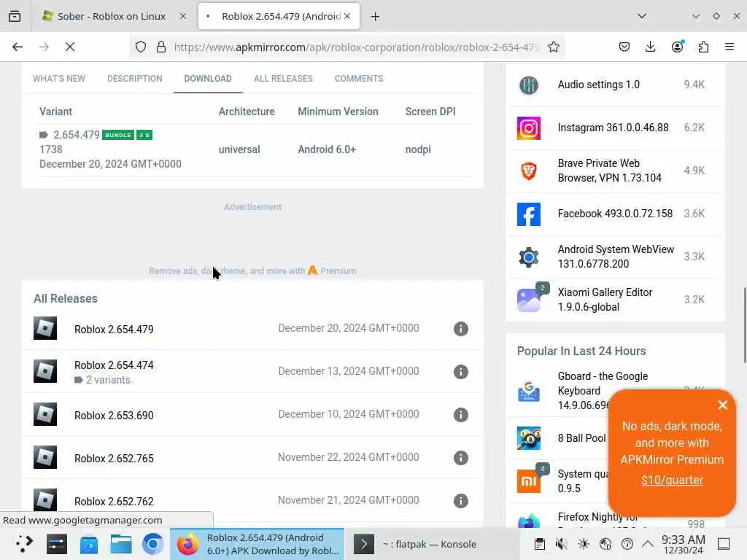Show Firefox downloads panel
This screenshot has height=560, width=747.
(650, 47)
